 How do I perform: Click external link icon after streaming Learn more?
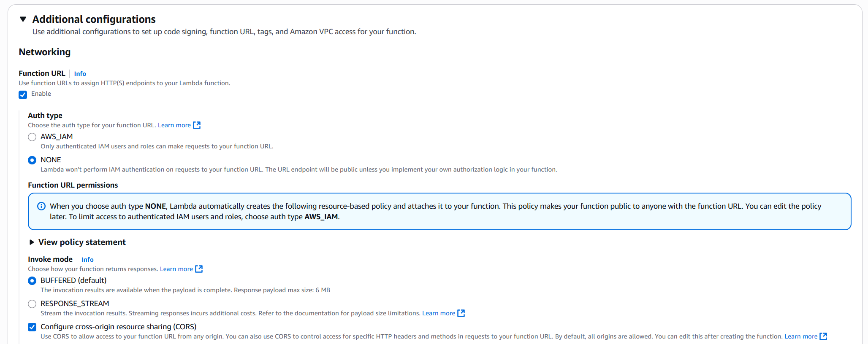pyautogui.click(x=461, y=313)
